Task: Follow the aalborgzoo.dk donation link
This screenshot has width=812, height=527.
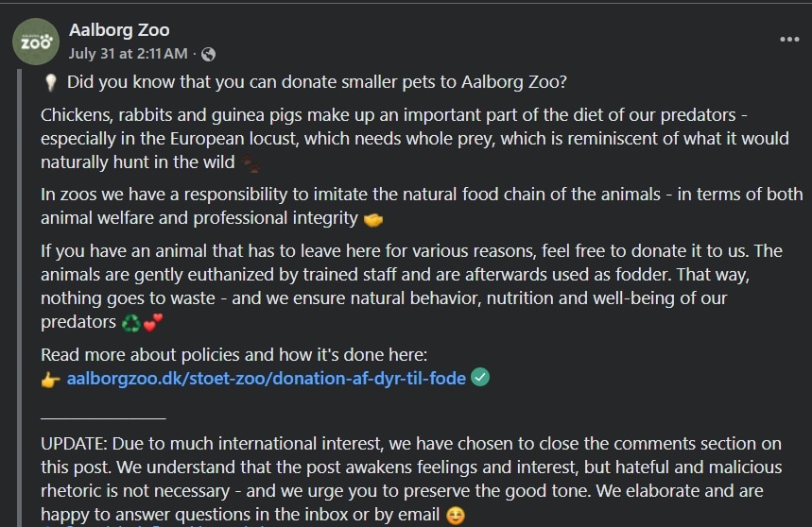Action: click(267, 378)
